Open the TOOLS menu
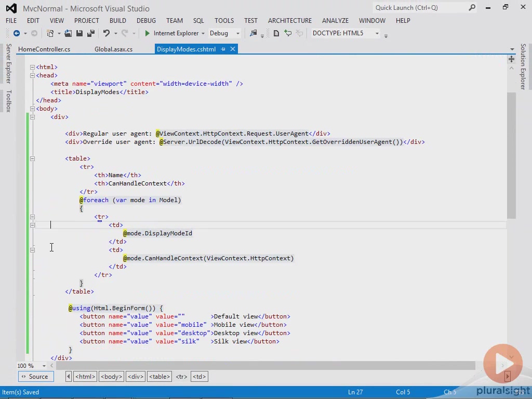The image size is (532, 399). point(224,21)
